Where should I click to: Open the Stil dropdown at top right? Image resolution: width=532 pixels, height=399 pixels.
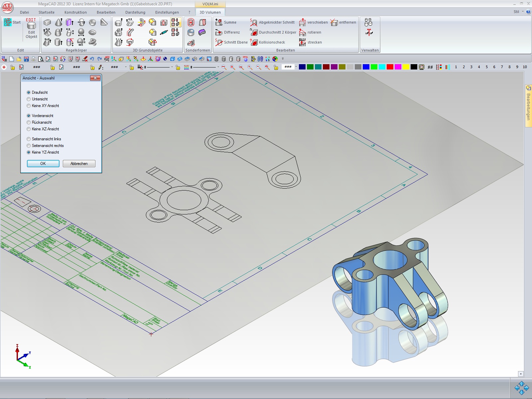point(518,12)
